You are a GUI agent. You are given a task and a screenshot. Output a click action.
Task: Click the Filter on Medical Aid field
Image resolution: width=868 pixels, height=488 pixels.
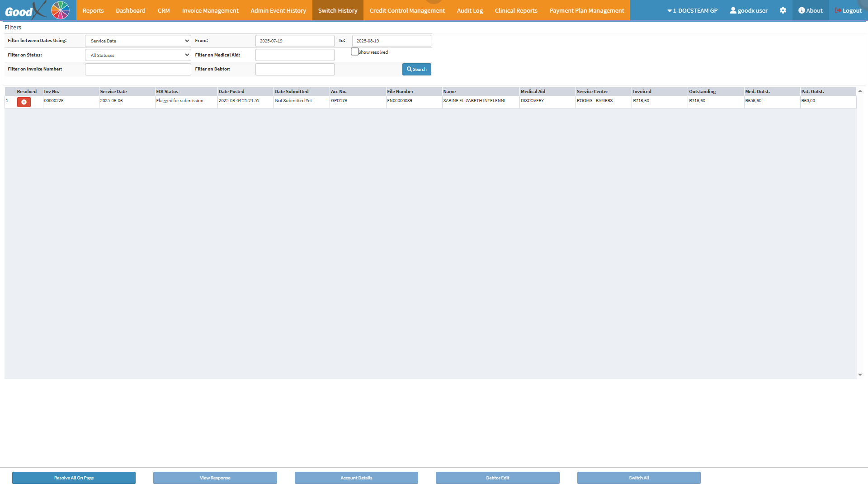tap(295, 55)
